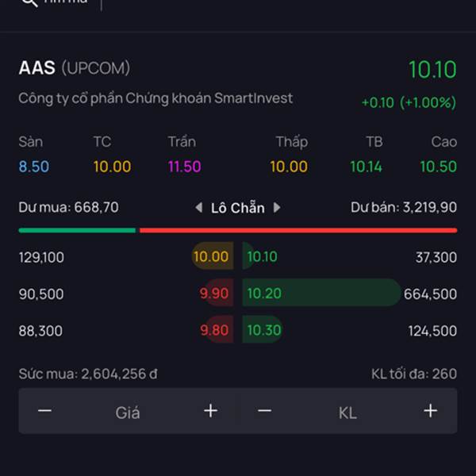Tap the KL tối đa 260 label

[x=413, y=374]
